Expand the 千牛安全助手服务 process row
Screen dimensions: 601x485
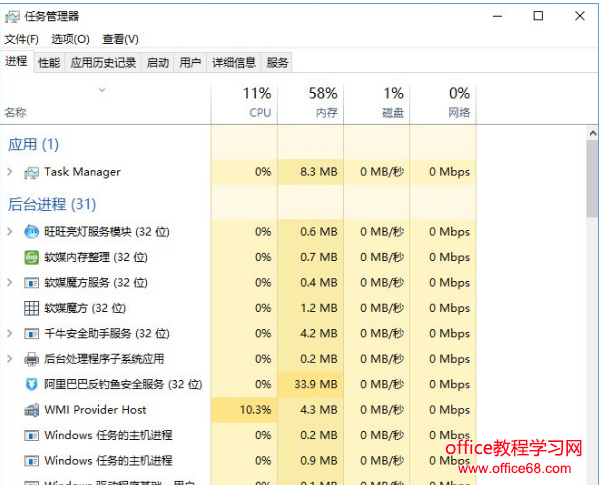[10, 333]
